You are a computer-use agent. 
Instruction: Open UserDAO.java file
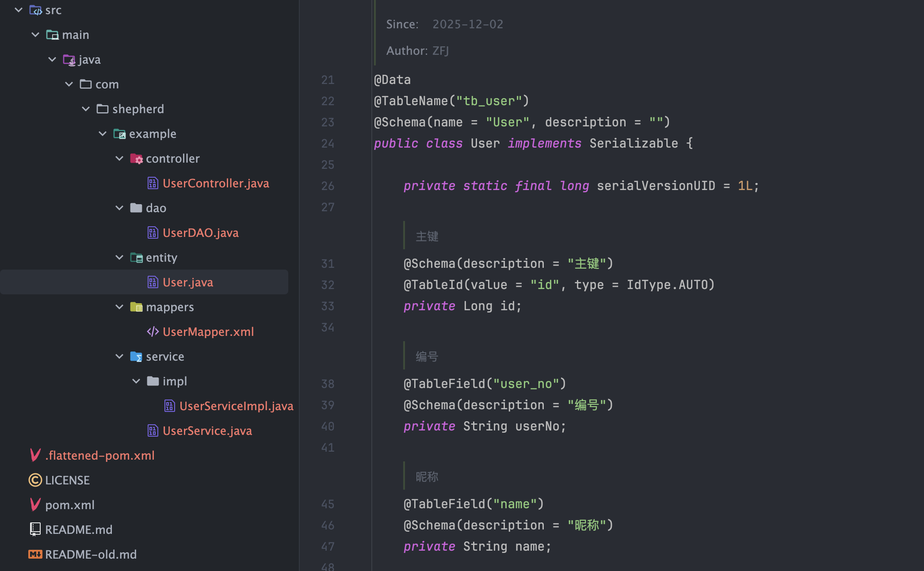[200, 233]
